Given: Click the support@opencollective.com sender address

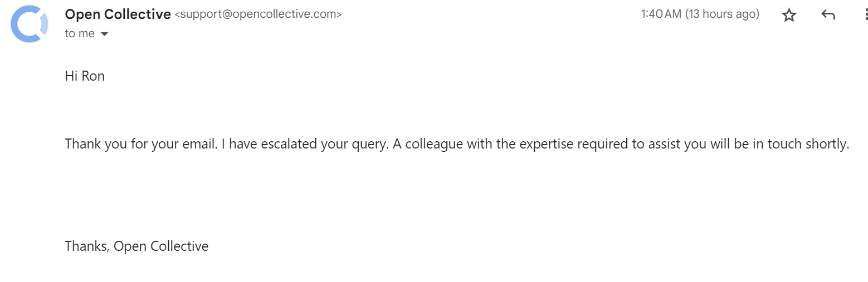Looking at the screenshot, I should [259, 14].
